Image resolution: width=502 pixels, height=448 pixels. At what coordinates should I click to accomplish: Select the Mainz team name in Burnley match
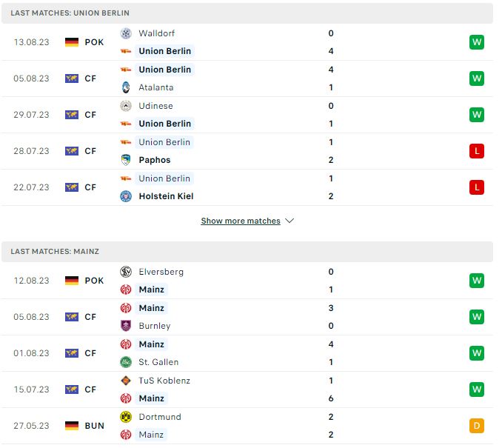(152, 308)
